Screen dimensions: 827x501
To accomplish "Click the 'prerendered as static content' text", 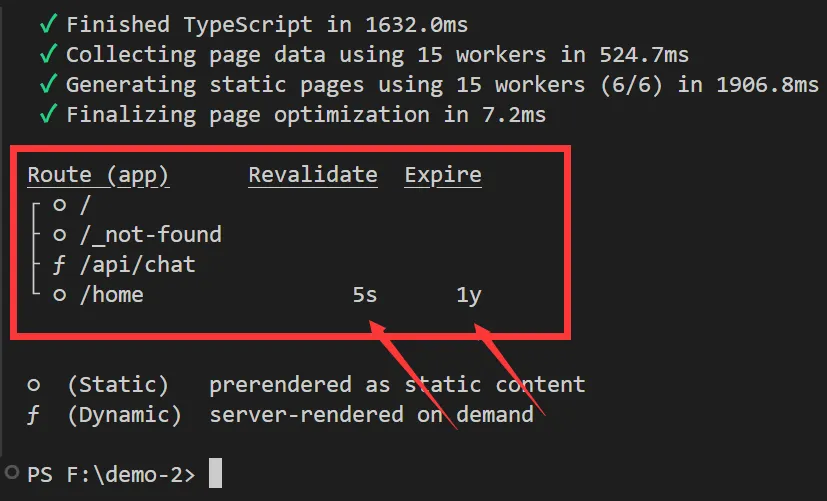I will point(397,384).
